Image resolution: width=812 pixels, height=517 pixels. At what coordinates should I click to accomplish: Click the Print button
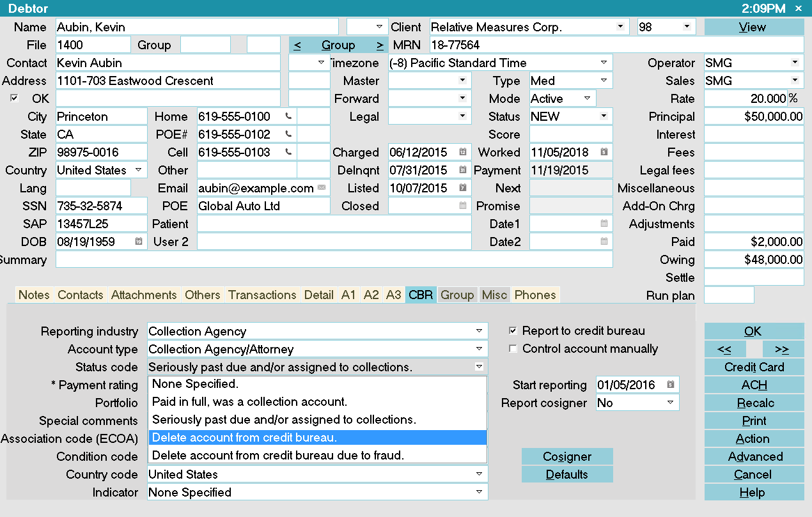pyautogui.click(x=754, y=421)
